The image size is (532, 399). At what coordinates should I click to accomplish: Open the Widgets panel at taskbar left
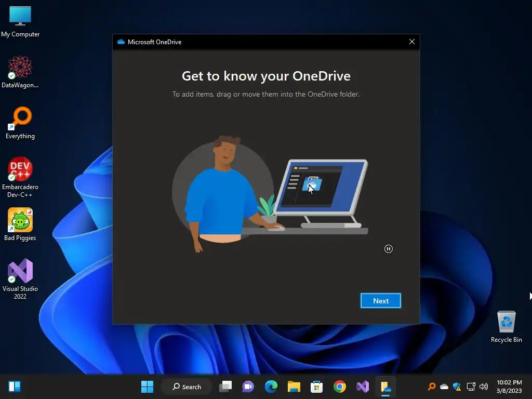pos(15,387)
